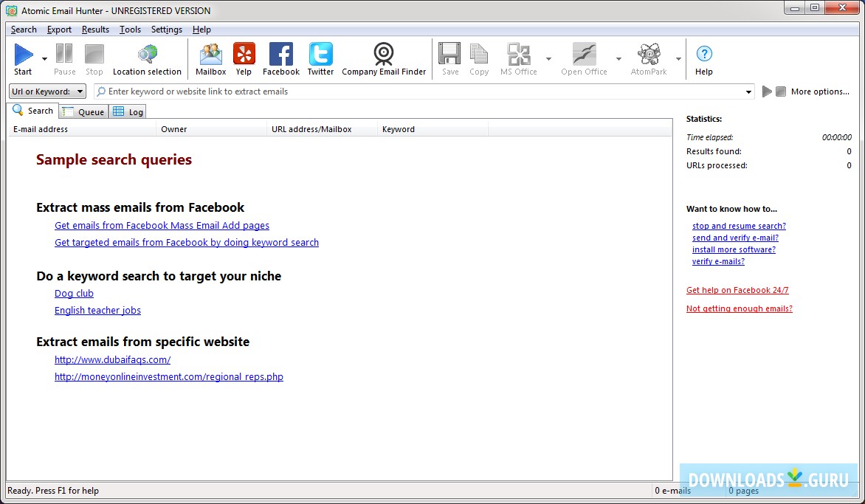Sort by Keyword column header
Viewport: 865px width, 504px height.
pyautogui.click(x=433, y=129)
